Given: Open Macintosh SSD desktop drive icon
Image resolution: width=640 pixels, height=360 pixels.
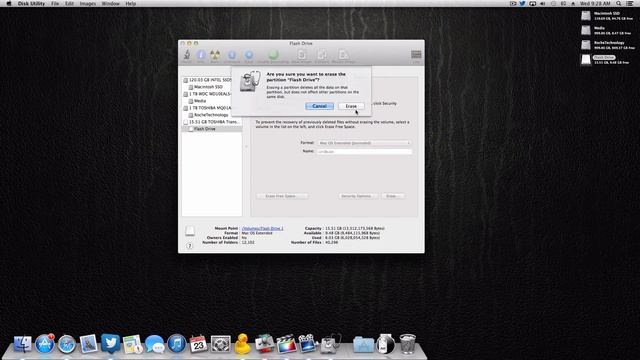Looking at the screenshot, I should [x=586, y=16].
